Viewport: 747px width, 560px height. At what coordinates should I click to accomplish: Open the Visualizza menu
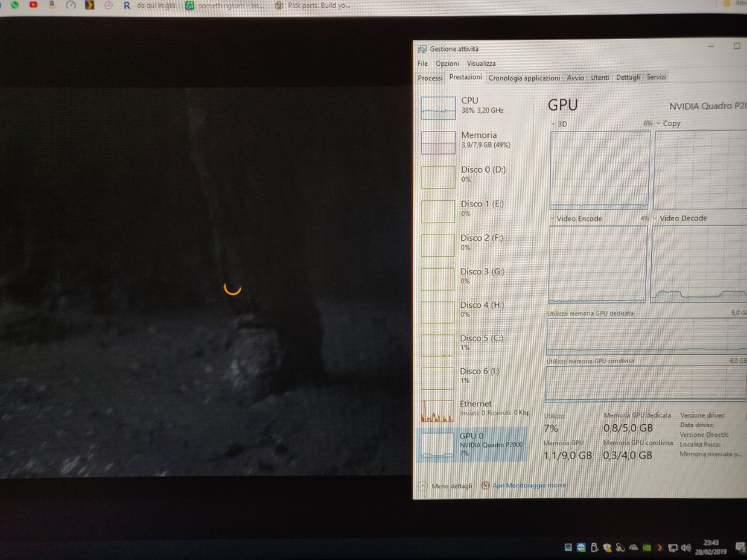tap(481, 63)
